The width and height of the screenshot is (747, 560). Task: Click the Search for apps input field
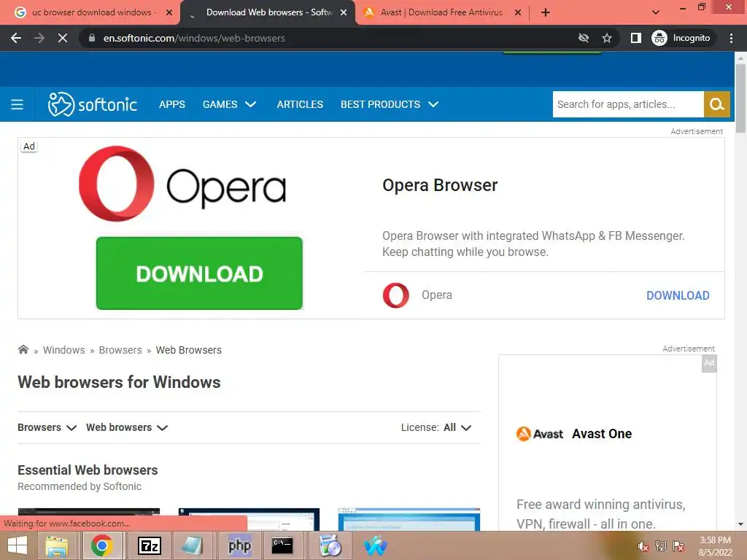coord(628,104)
